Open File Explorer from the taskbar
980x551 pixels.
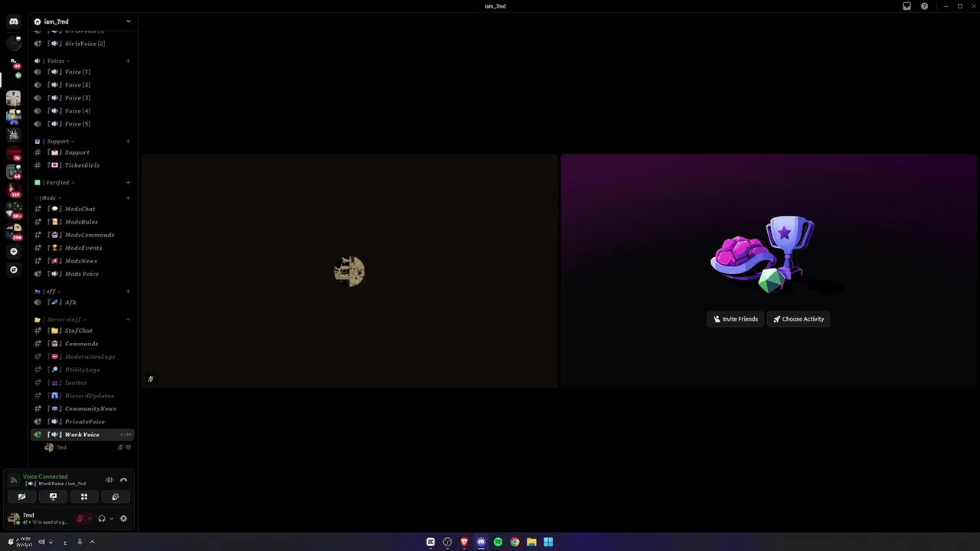click(531, 542)
